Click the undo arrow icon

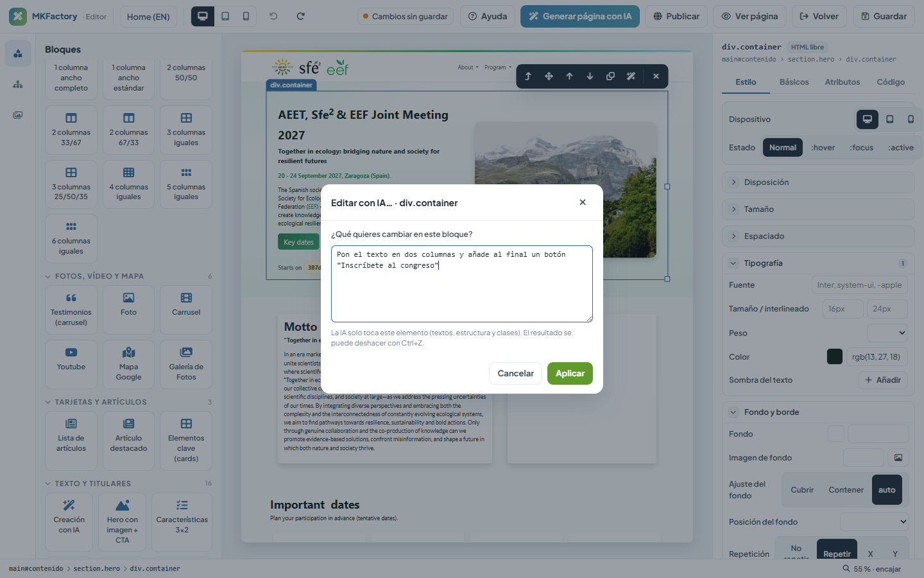273,16
